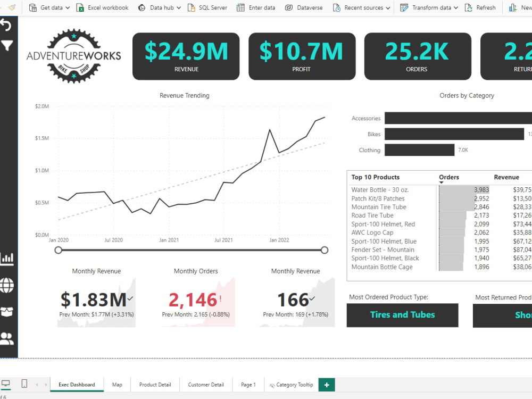Click the Excel workbook button label

pyautogui.click(x=108, y=7)
